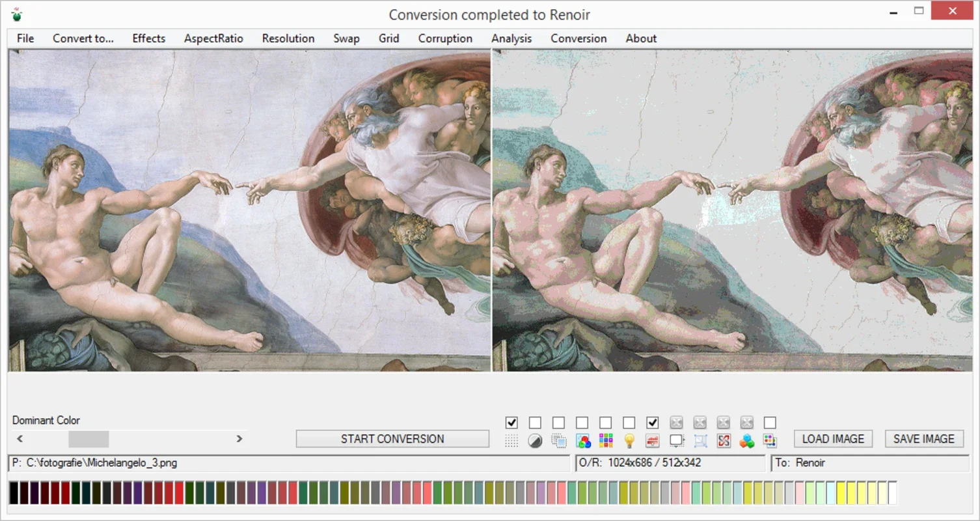Select the pure white palette swatch
Viewport: 980px width, 521px height.
click(892, 493)
